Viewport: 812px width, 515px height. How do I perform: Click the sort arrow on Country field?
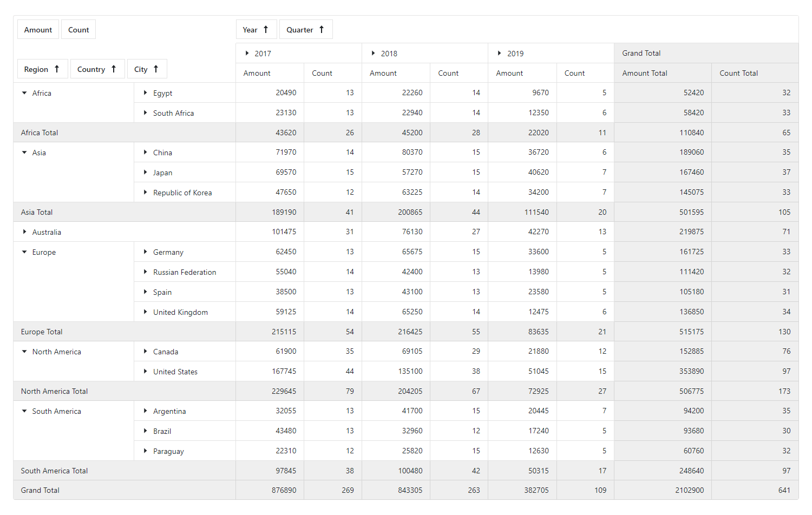pos(114,69)
